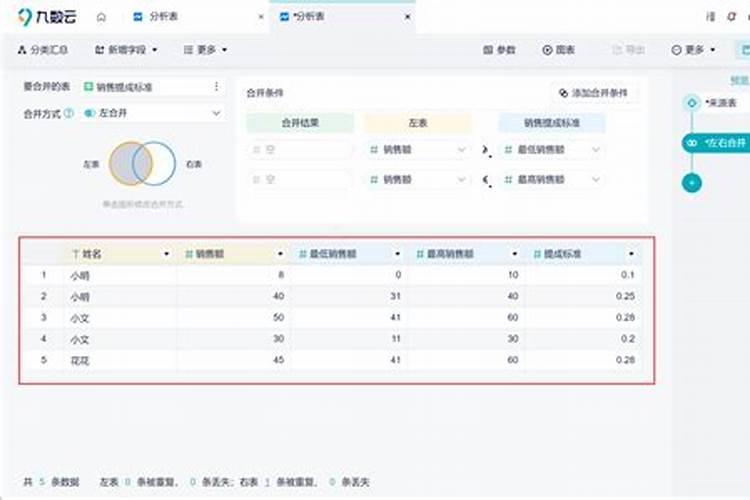Click the first 合并结果 empty field
This screenshot has height=500, width=750.
point(300,150)
